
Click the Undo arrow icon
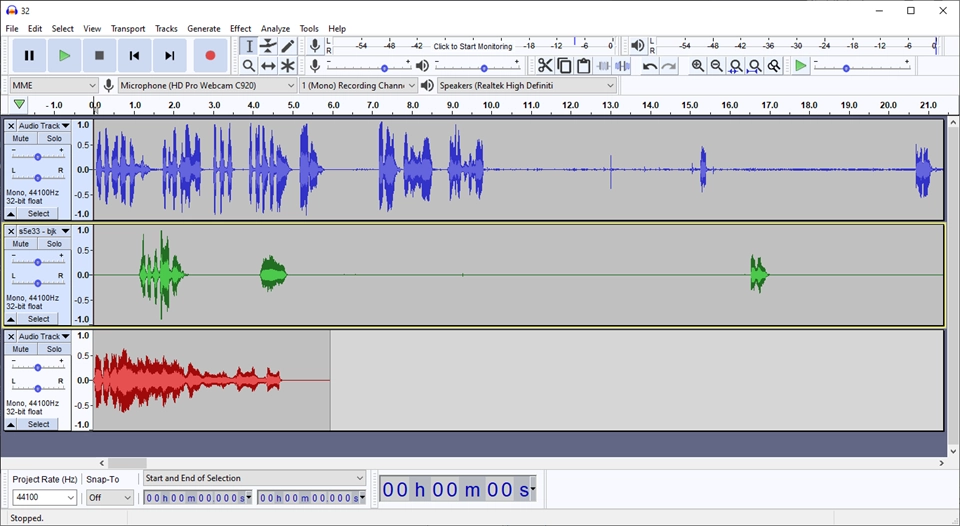point(649,66)
